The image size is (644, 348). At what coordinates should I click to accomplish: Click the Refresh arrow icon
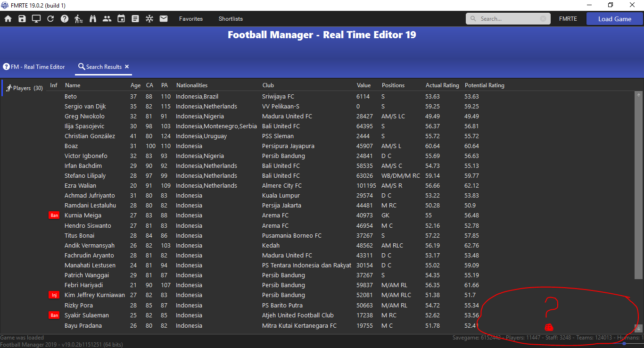[x=50, y=19]
